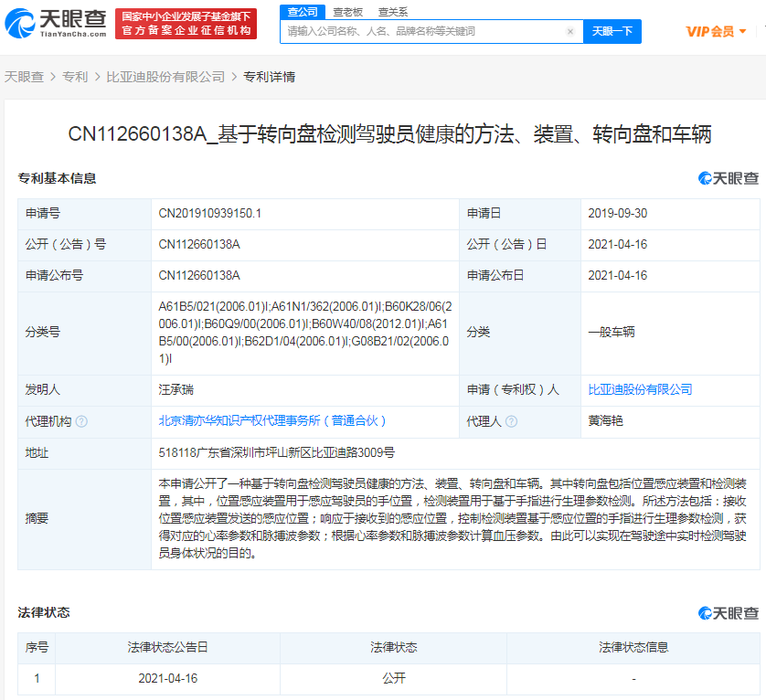Open 北京清亦华知识产权代理事务所 agency link

(x=272, y=420)
